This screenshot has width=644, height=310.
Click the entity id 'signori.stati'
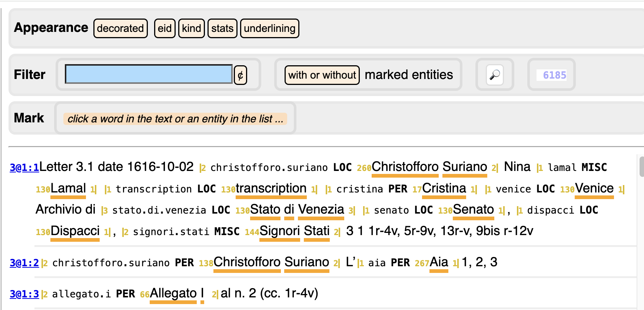[171, 232]
